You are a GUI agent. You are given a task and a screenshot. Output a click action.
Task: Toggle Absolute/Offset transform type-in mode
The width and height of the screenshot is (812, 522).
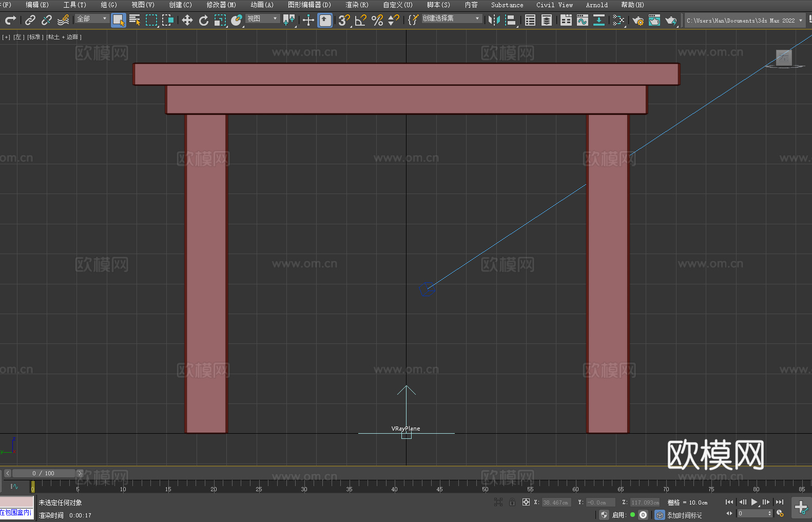pos(526,502)
